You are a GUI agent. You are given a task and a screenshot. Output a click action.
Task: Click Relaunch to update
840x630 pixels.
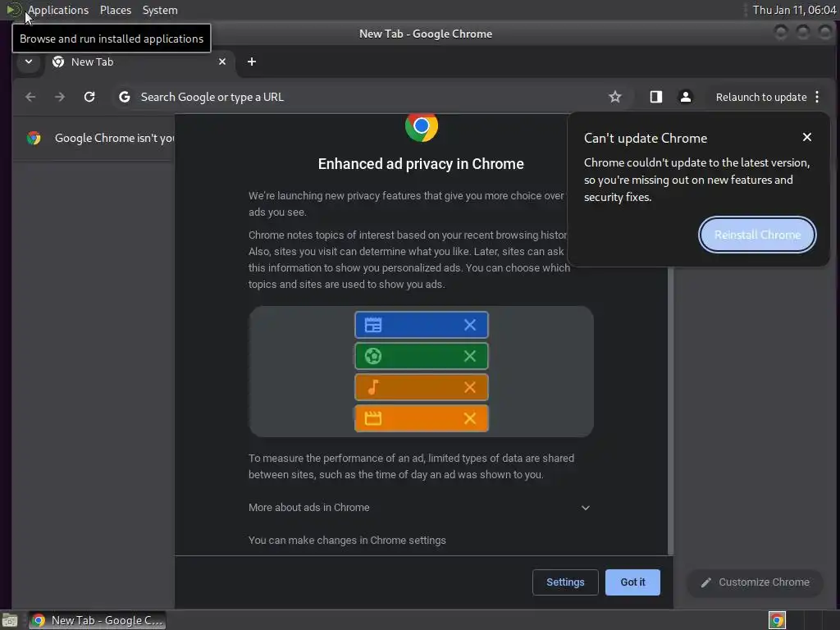(x=760, y=97)
